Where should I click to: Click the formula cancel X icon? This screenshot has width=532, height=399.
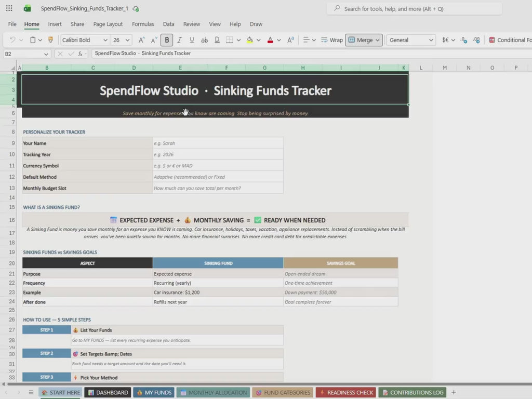point(60,54)
